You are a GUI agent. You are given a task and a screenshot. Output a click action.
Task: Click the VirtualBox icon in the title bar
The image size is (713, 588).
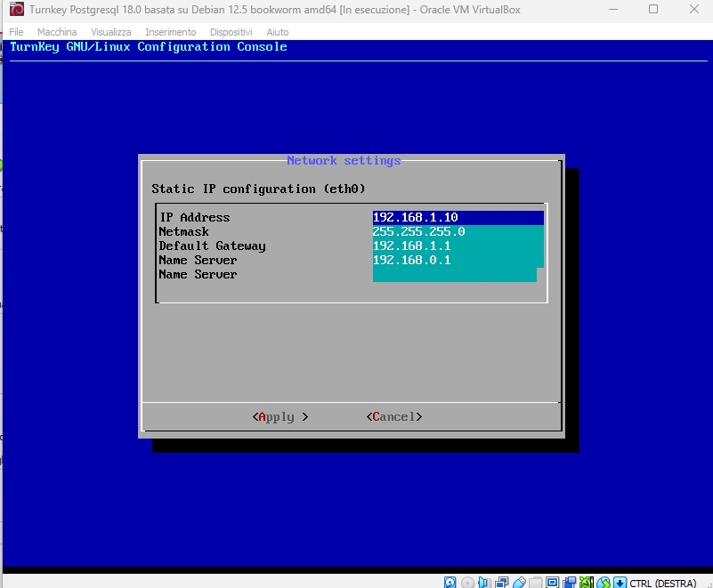coord(15,10)
